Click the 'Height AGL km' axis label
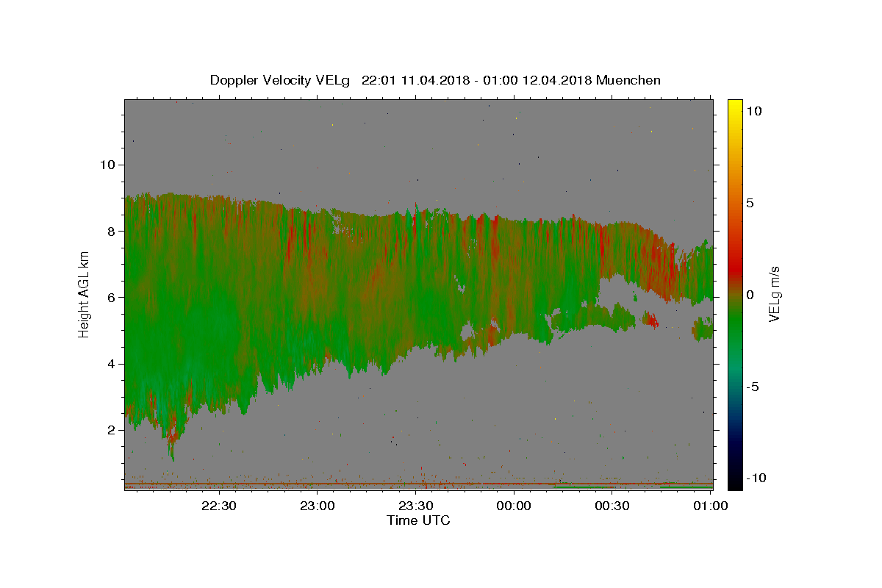 pos(84,295)
